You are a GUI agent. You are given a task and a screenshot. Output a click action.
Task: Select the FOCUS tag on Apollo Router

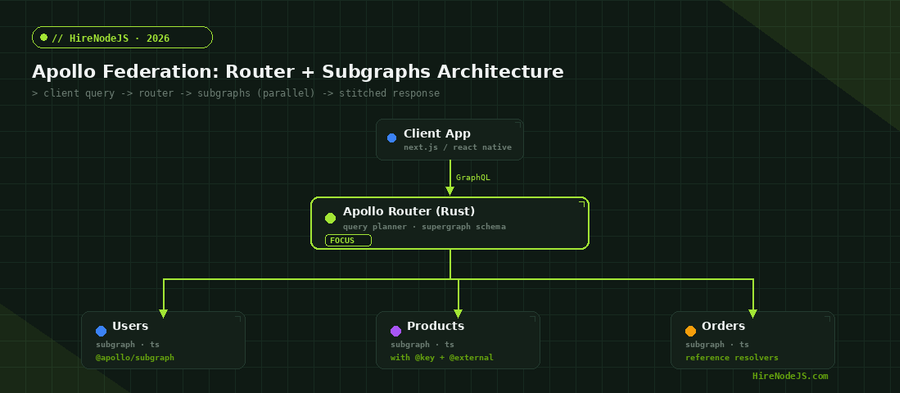coord(348,240)
